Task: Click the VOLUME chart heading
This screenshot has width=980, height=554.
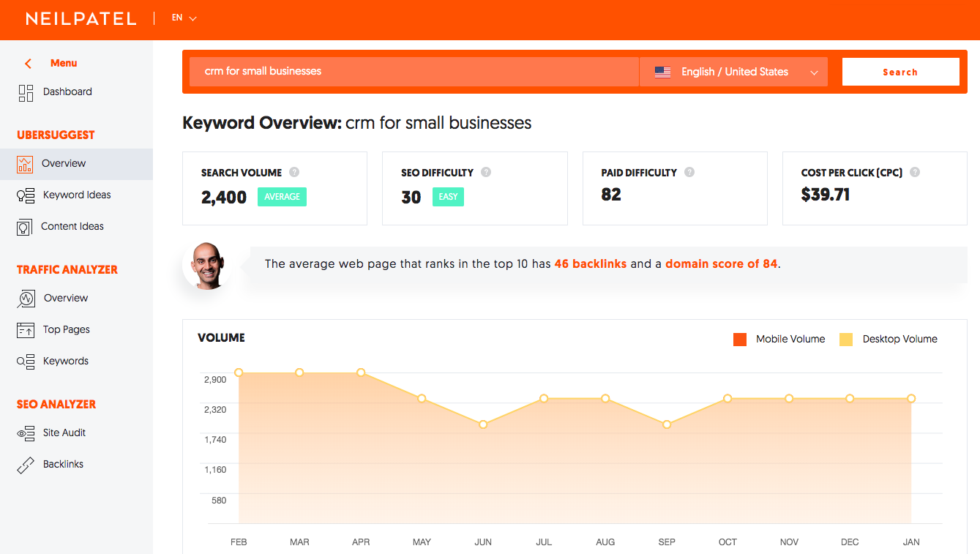Action: pyautogui.click(x=221, y=338)
